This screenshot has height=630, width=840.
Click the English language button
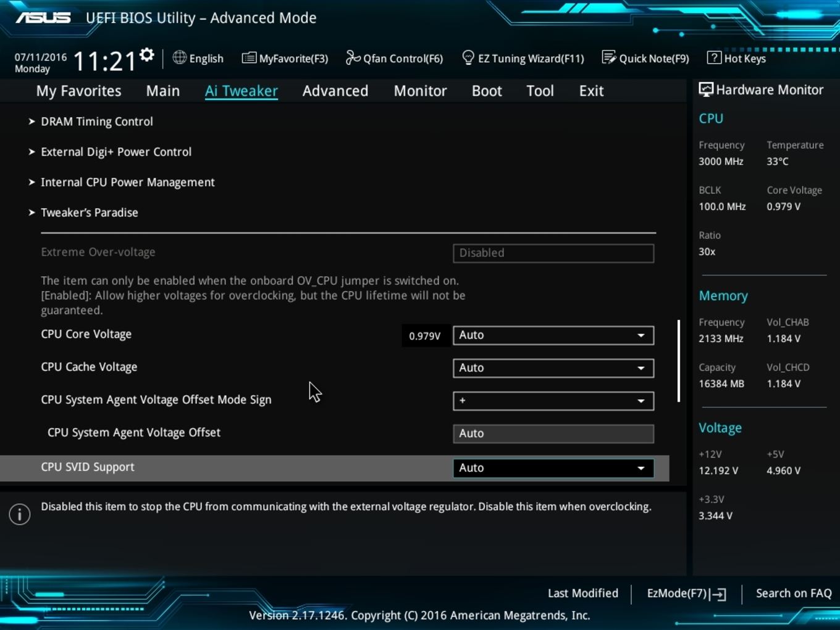pos(206,59)
